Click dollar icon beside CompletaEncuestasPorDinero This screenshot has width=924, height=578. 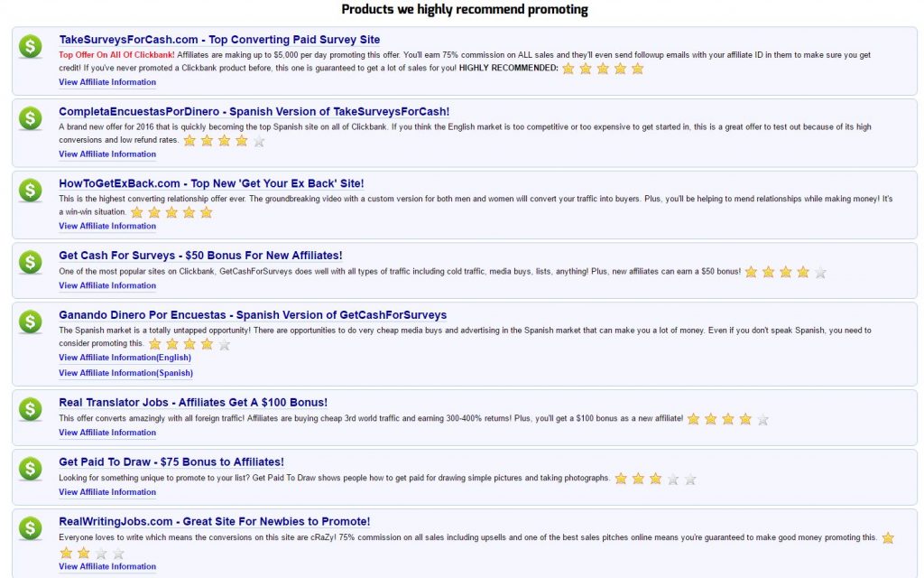click(30, 115)
